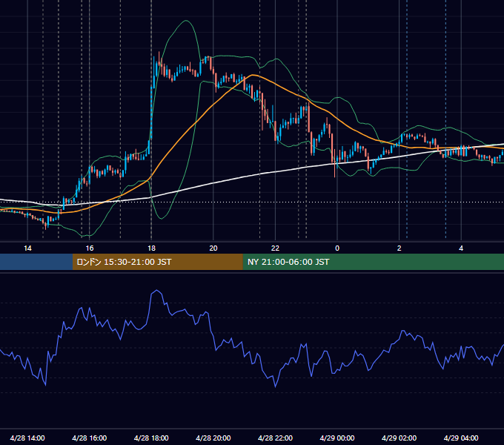504x445 pixels.
Task: Click the oscillator line peak at 18:00
Action: (156, 290)
